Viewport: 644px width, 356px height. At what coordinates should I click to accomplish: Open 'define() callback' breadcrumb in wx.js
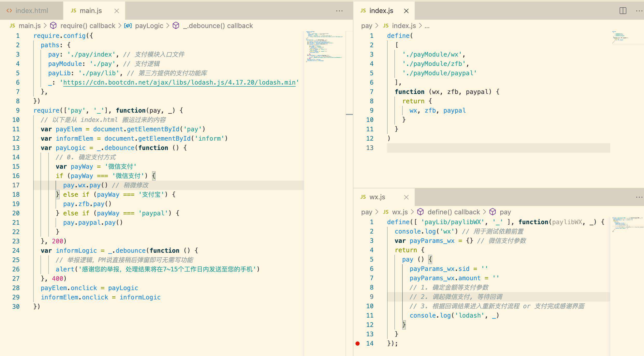point(454,212)
